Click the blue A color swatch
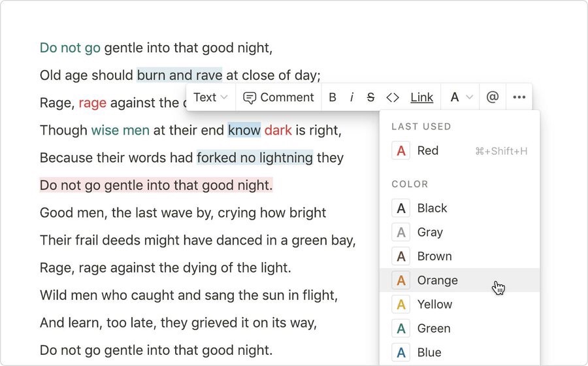Image resolution: width=588 pixels, height=366 pixels. pos(401,352)
